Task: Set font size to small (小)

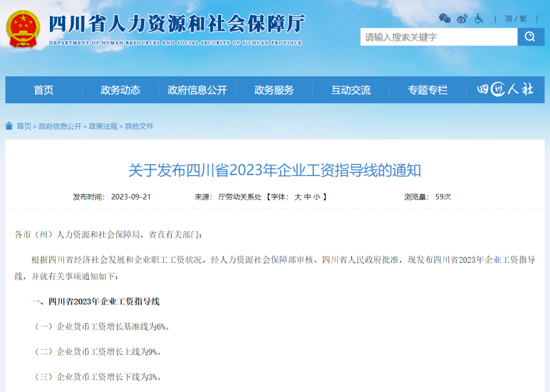Action: point(317,197)
